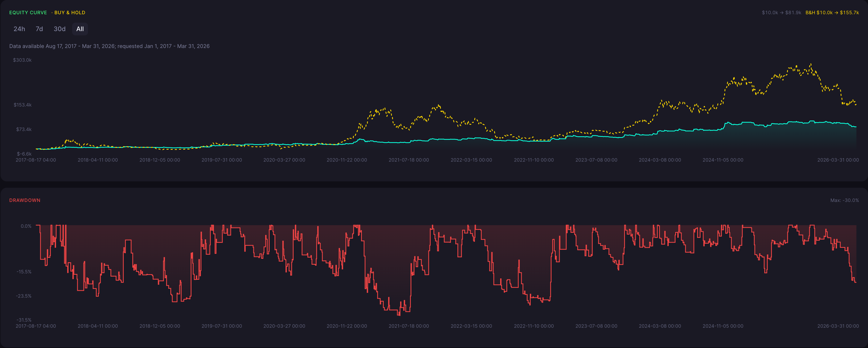Click drawdown chart date 2026-03-31 00:00
Image resolution: width=868 pixels, height=348 pixels.
(838, 326)
